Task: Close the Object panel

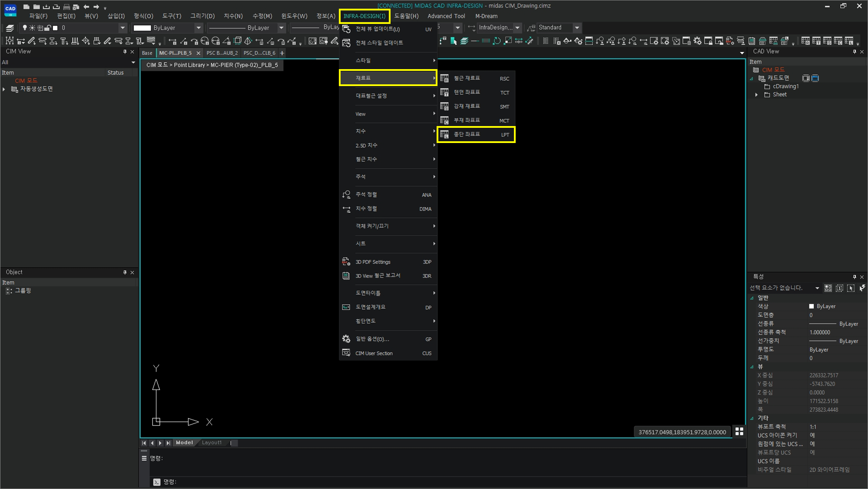Action: [132, 272]
